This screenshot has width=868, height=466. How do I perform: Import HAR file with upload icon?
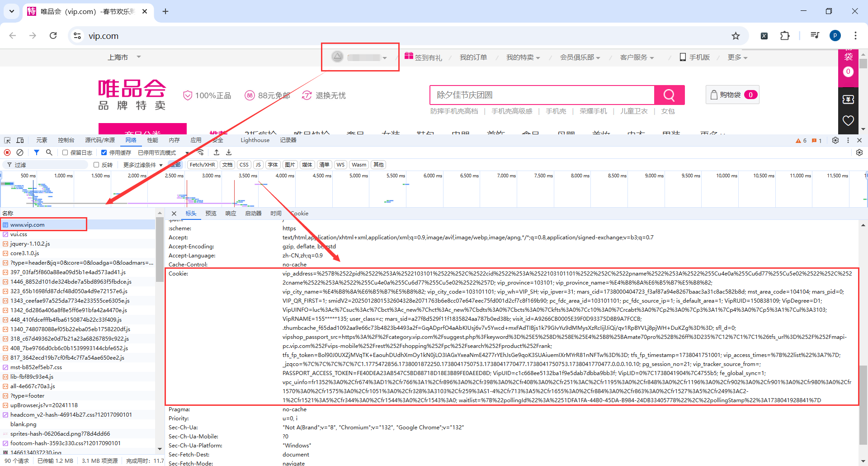click(x=217, y=152)
